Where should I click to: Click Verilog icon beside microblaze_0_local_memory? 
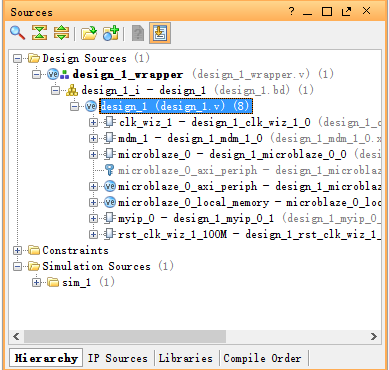110,202
